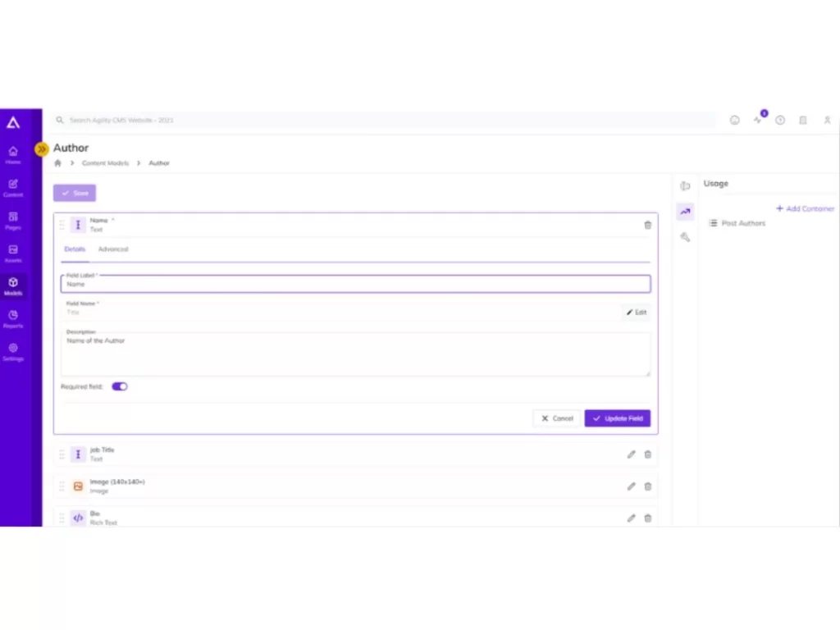This screenshot has height=630, width=840.
Task: Open the notifications activity icon in header
Action: click(x=757, y=120)
